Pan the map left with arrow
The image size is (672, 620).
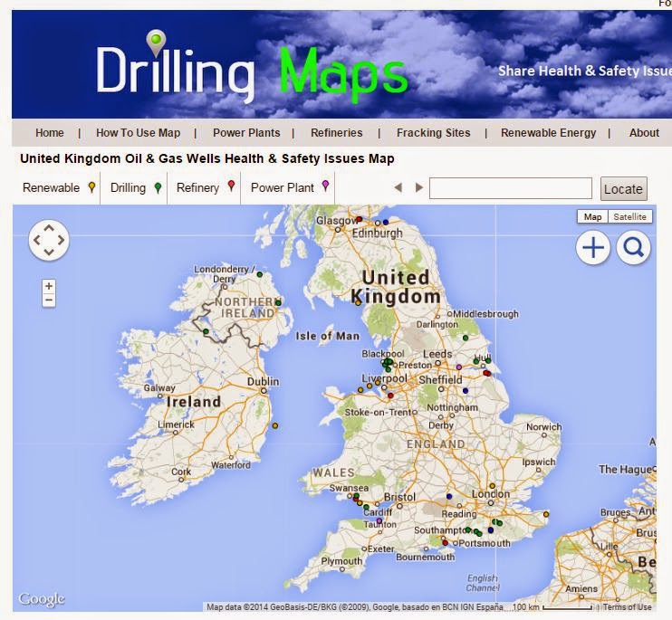(x=37, y=240)
